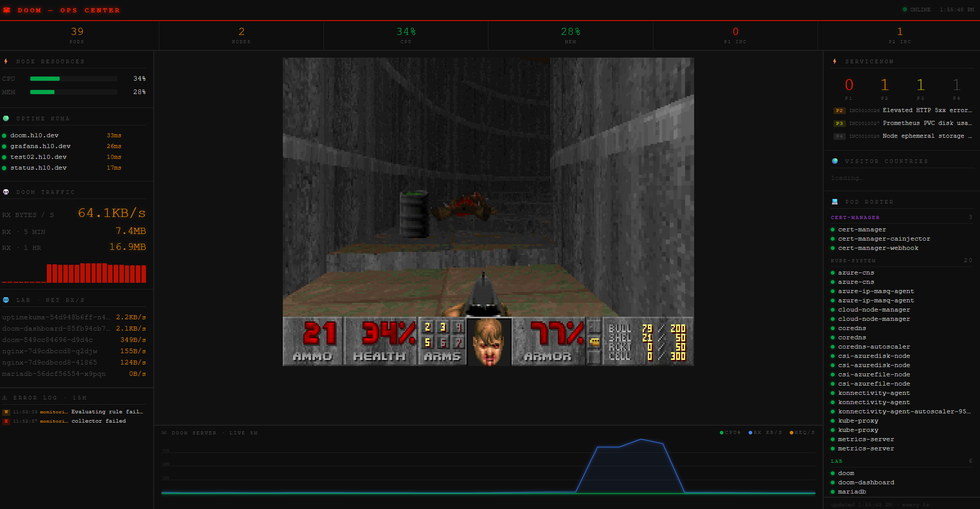Open the Node ephemeral storage incident
This screenshot has height=509, width=980.
click(902, 136)
